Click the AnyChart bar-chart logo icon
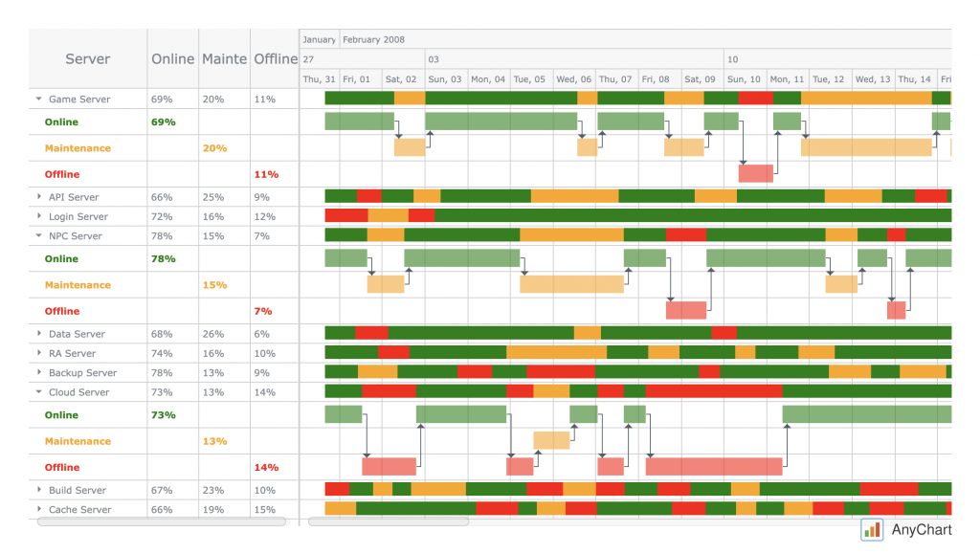 click(x=871, y=529)
